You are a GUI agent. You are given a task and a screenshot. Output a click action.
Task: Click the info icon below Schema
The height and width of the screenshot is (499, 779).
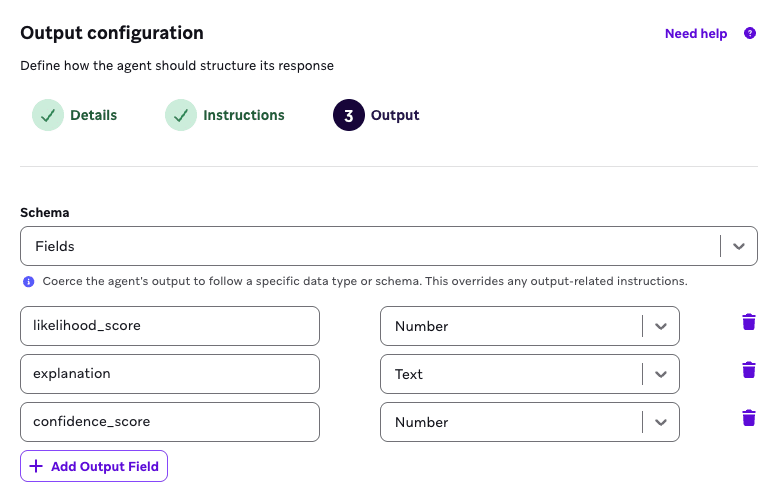tap(28, 282)
